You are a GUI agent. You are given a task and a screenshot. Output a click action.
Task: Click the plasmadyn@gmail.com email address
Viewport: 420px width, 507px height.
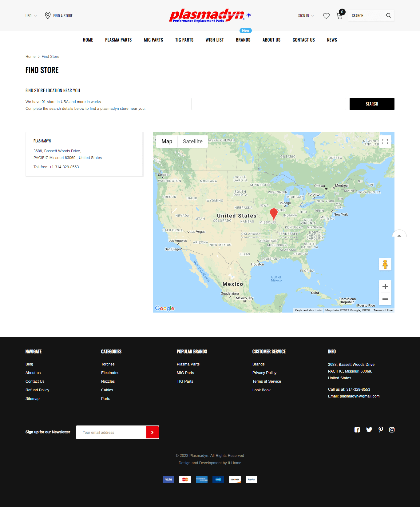(360, 396)
